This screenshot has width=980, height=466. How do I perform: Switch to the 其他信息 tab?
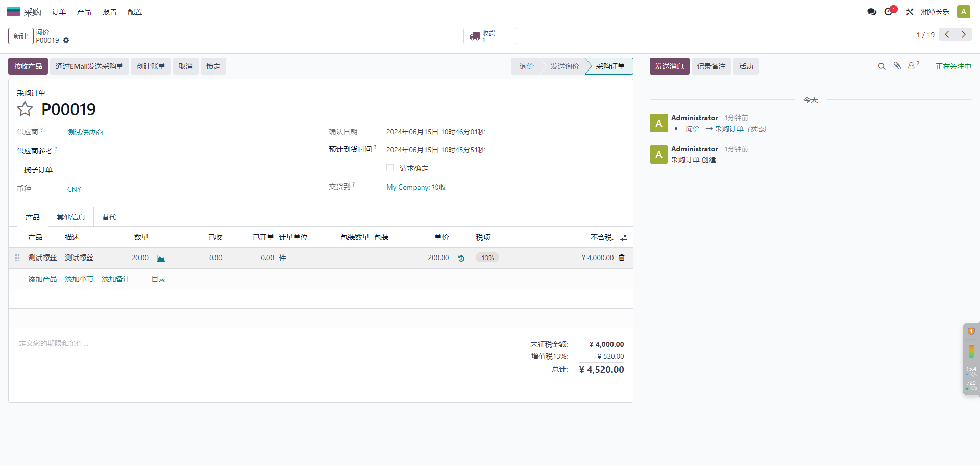coord(71,217)
